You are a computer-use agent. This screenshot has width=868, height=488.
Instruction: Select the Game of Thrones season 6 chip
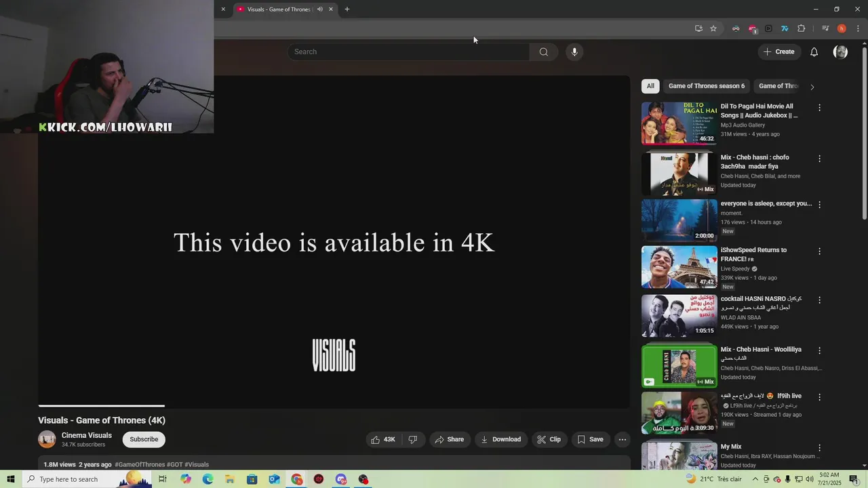(x=707, y=86)
